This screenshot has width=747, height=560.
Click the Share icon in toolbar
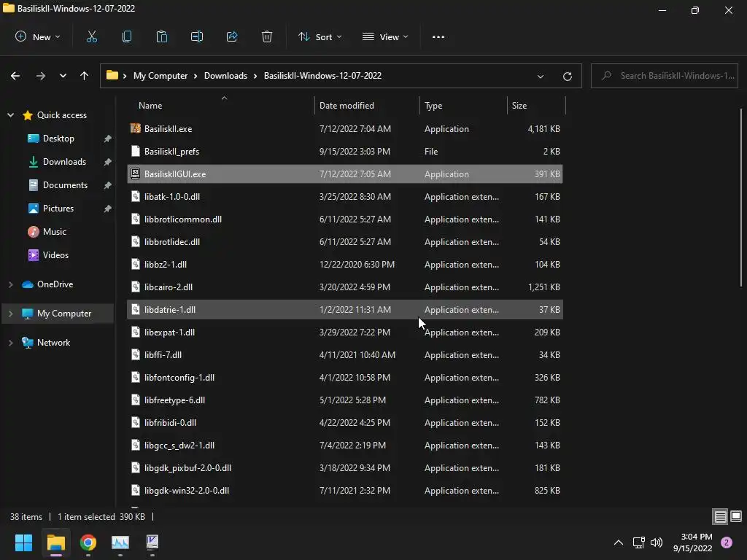(232, 36)
